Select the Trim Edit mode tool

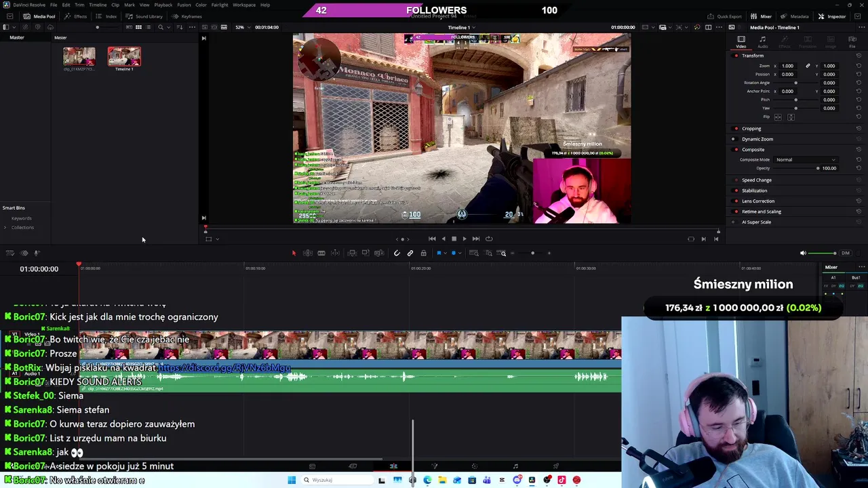308,253
